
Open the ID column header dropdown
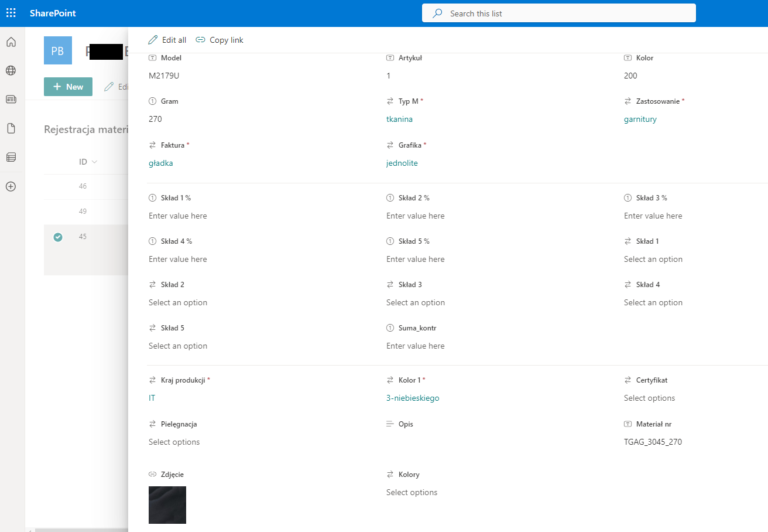pyautogui.click(x=87, y=161)
